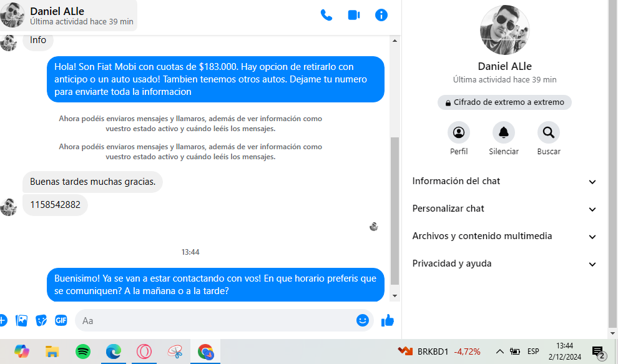Open the Perfil profile icon
The image size is (618, 364).
click(459, 132)
